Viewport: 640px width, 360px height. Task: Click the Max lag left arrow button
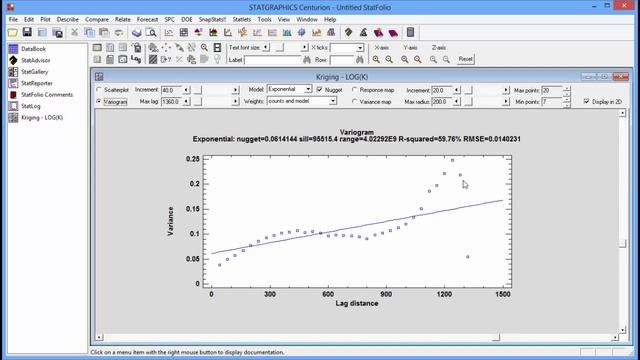(186, 101)
